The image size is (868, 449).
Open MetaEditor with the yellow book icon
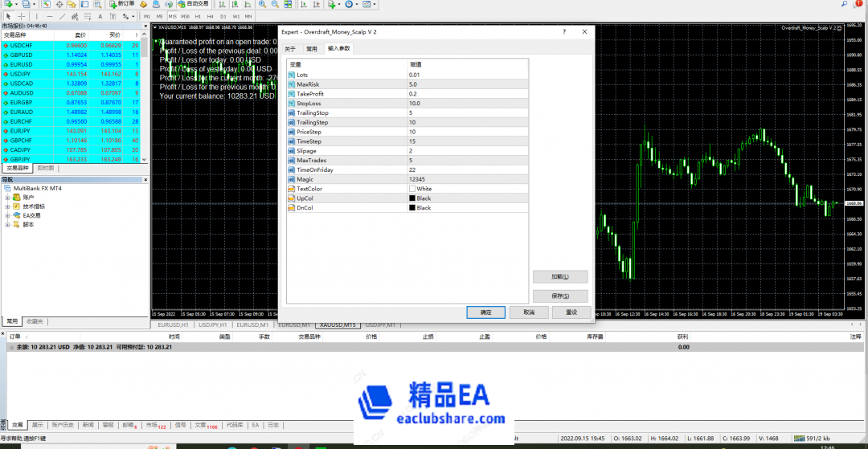(x=143, y=4)
